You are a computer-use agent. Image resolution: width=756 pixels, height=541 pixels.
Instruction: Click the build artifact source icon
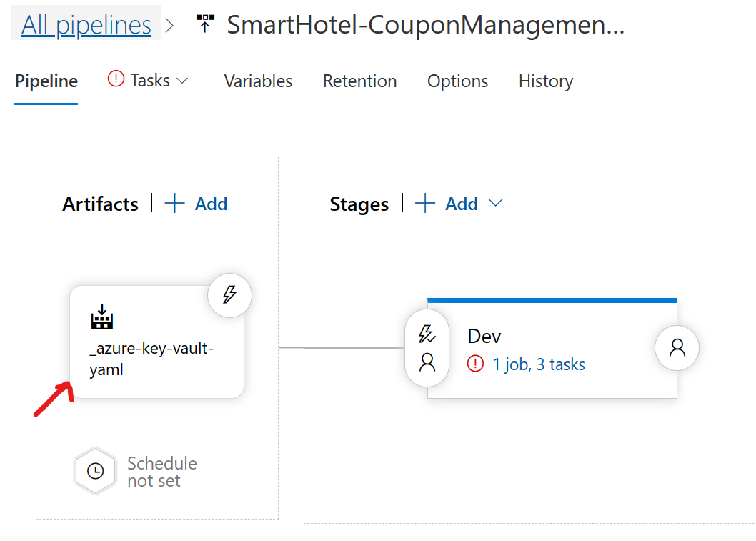pyautogui.click(x=102, y=318)
